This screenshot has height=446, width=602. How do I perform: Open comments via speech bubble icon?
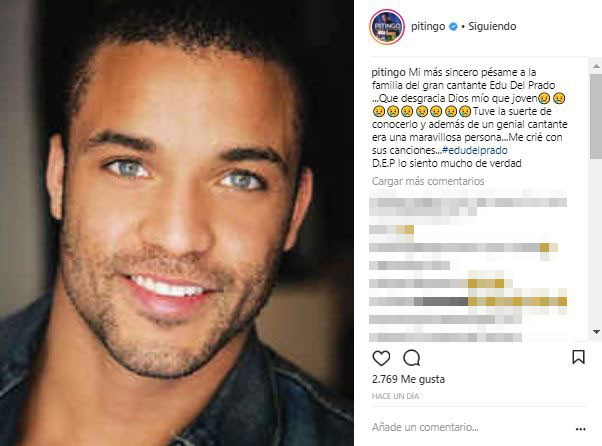click(412, 358)
